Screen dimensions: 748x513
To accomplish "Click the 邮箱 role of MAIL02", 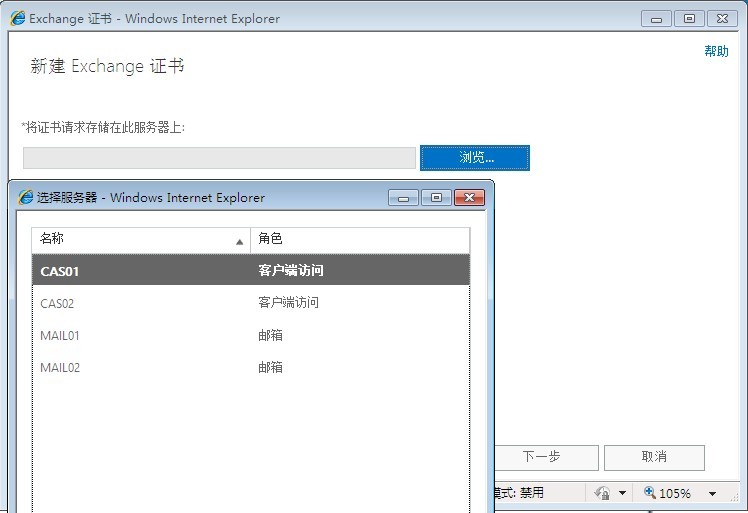I will [x=270, y=367].
